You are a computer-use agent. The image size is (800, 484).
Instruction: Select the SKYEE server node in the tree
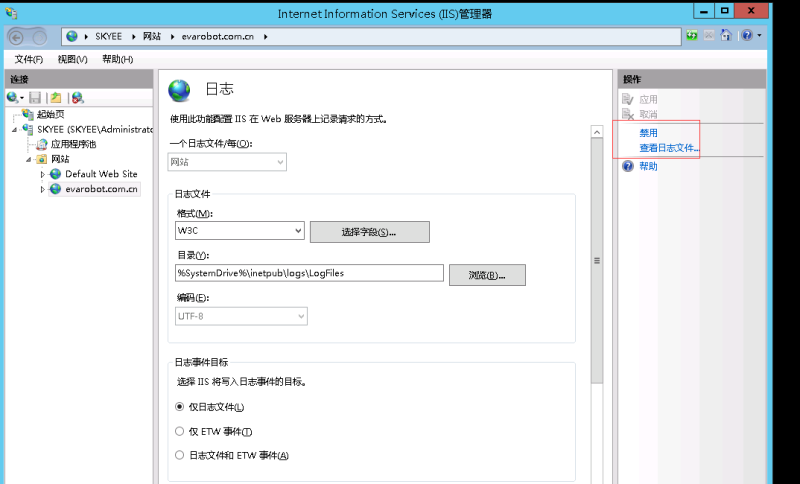(x=95, y=130)
